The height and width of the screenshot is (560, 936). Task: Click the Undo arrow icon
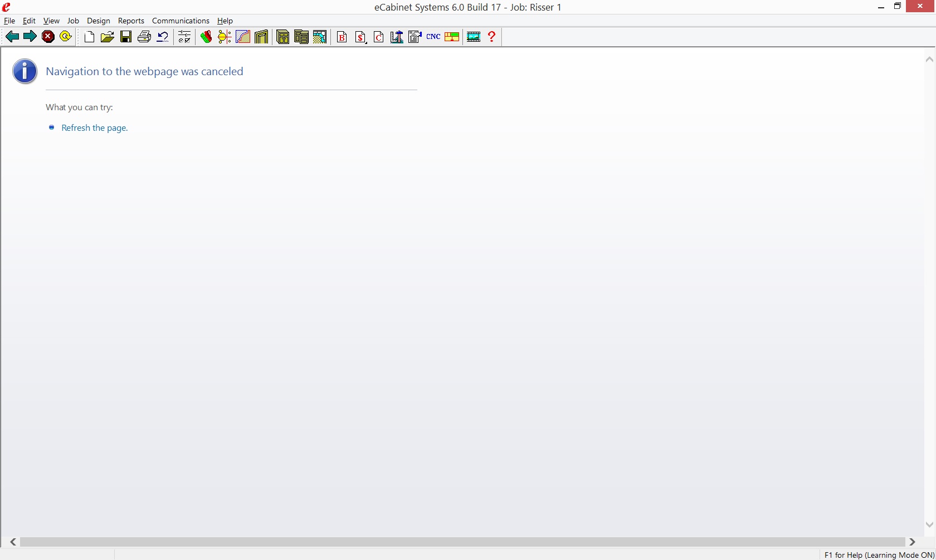tap(163, 37)
